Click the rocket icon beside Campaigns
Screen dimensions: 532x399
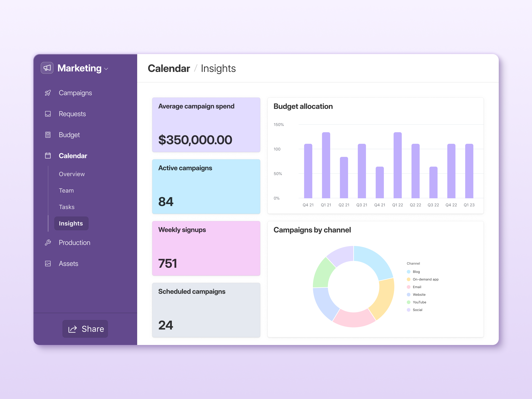(x=48, y=93)
